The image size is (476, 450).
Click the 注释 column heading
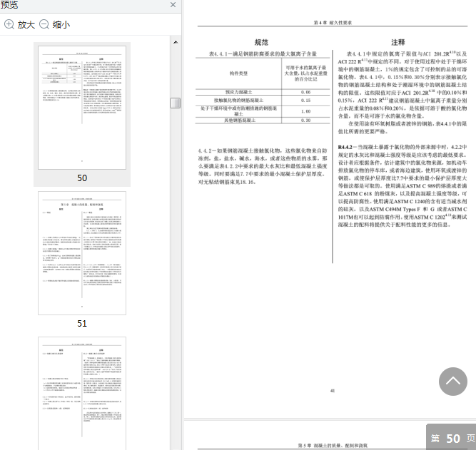click(398, 43)
